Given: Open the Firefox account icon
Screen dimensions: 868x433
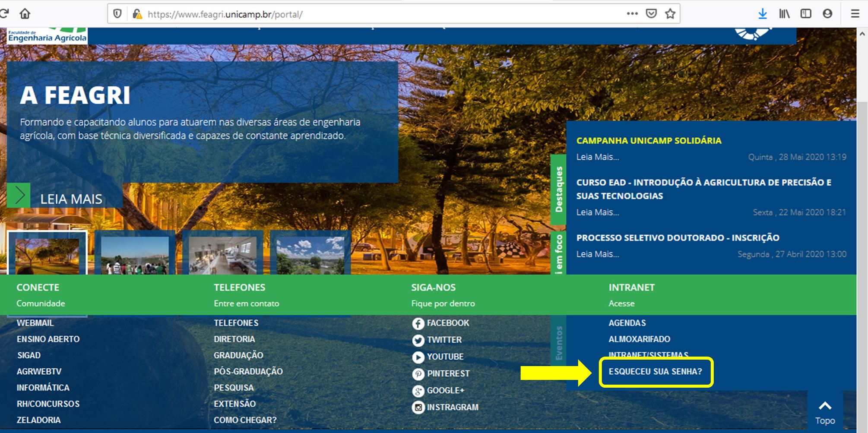Looking at the screenshot, I should click(827, 14).
